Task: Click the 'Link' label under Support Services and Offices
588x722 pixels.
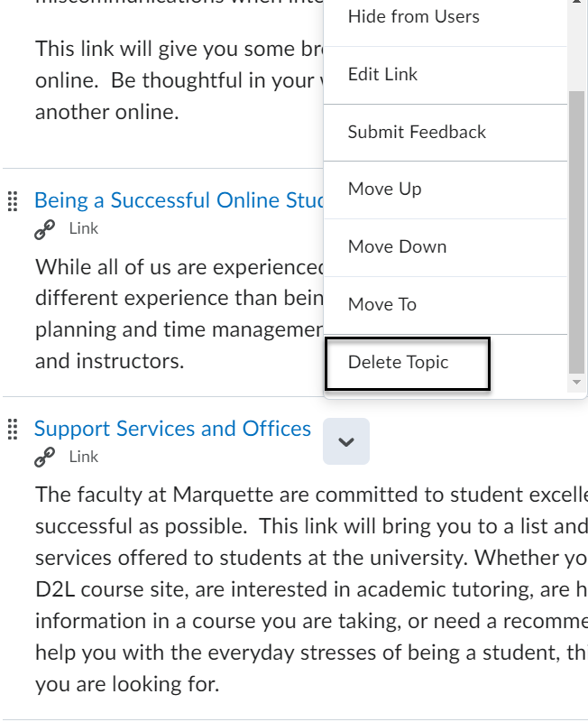Action: pos(84,457)
